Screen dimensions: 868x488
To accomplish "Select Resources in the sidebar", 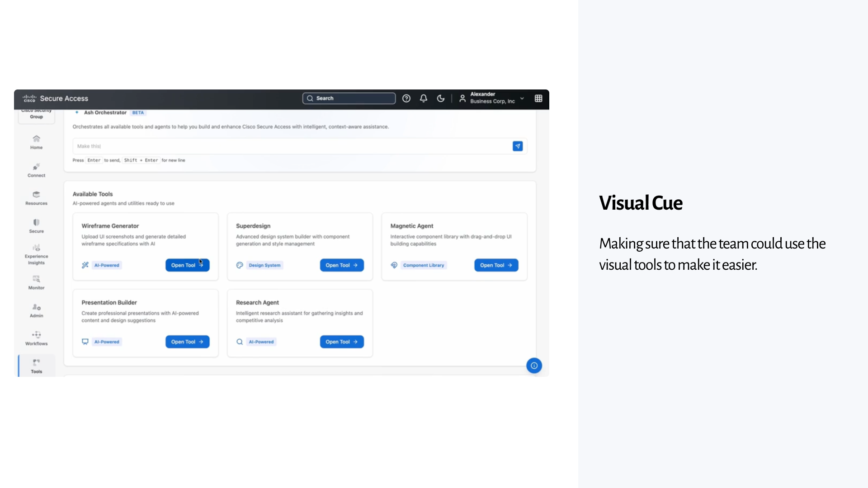I will [x=36, y=198].
